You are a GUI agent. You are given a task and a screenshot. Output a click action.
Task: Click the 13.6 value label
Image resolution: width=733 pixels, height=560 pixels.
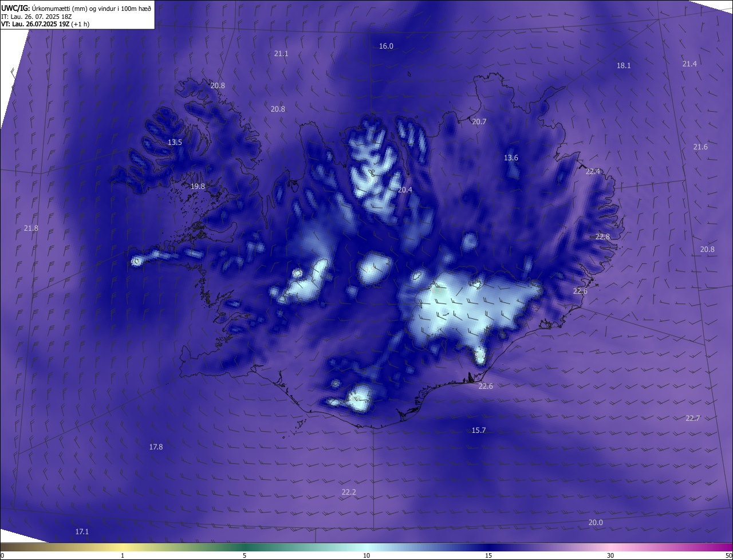click(511, 157)
